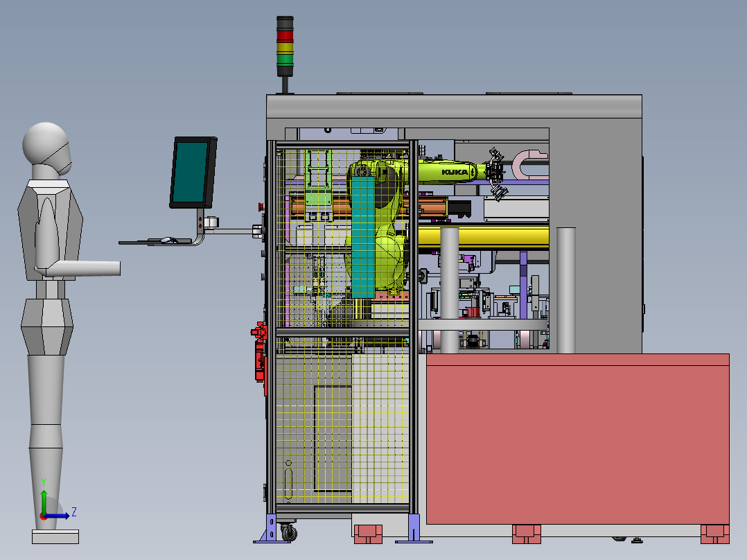747x560 pixels.
Task: Select the red segment of the signal tower light
Action: point(285,36)
